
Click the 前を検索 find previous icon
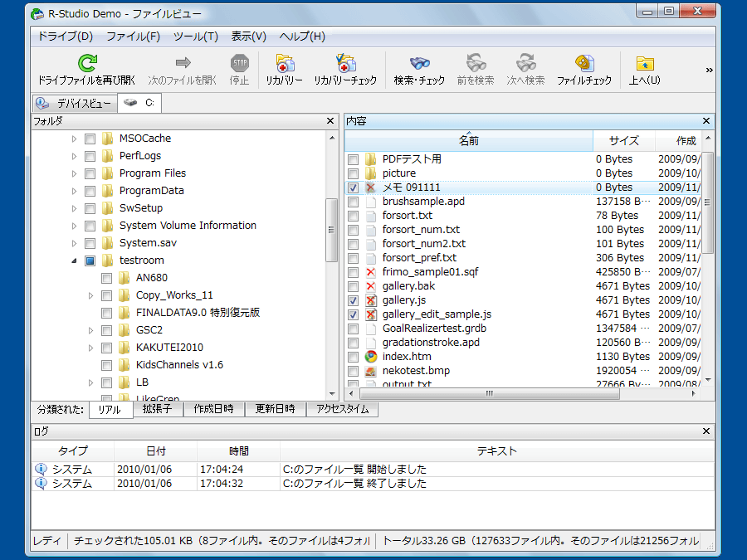[476, 63]
